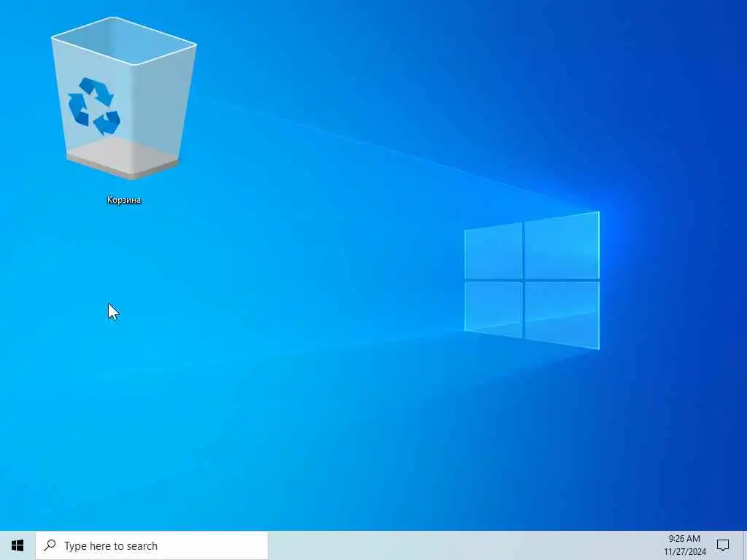Image resolution: width=747 pixels, height=560 pixels.
Task: Open the Windows Start menu
Action: (x=18, y=545)
